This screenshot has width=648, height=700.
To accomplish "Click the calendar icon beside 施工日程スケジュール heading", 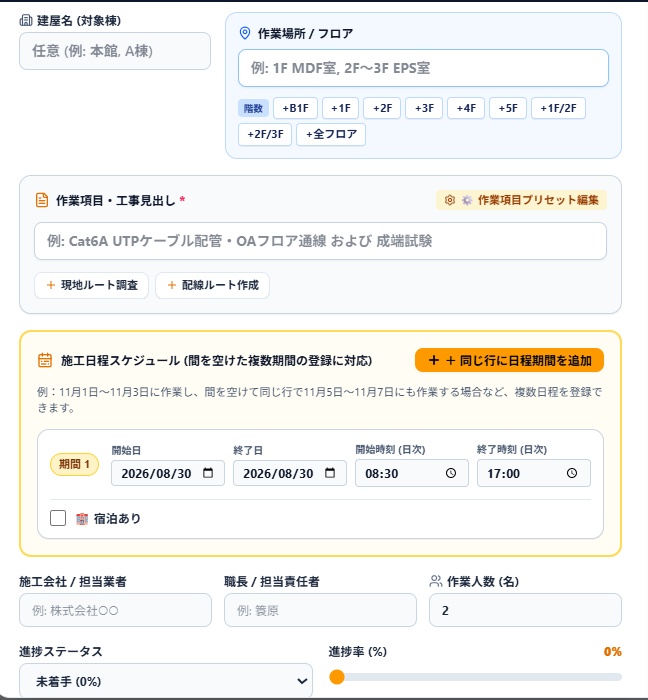I will point(45,360).
